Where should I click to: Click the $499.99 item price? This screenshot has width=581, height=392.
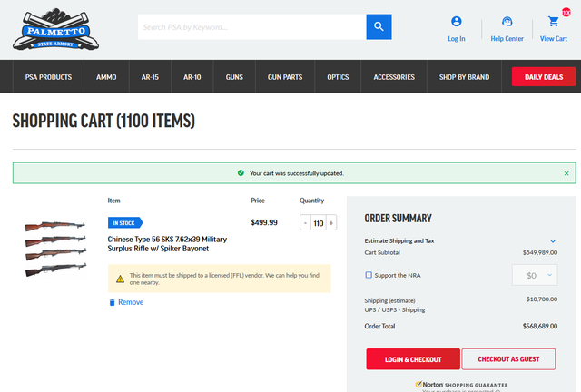[x=264, y=222]
